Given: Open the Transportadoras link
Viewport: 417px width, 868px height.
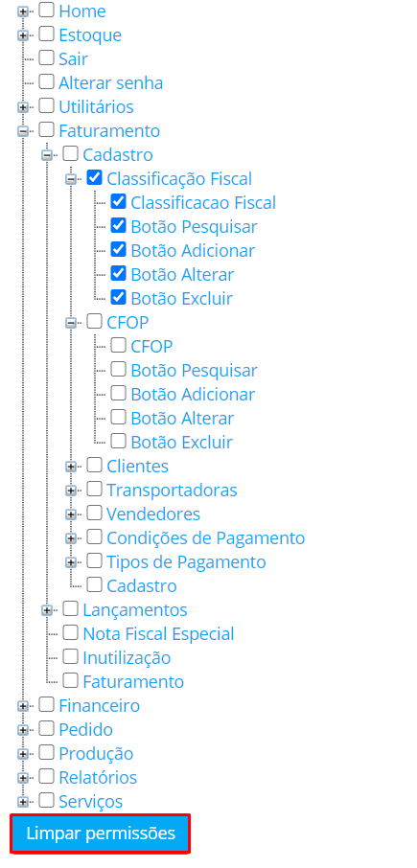Looking at the screenshot, I should pos(172,491).
